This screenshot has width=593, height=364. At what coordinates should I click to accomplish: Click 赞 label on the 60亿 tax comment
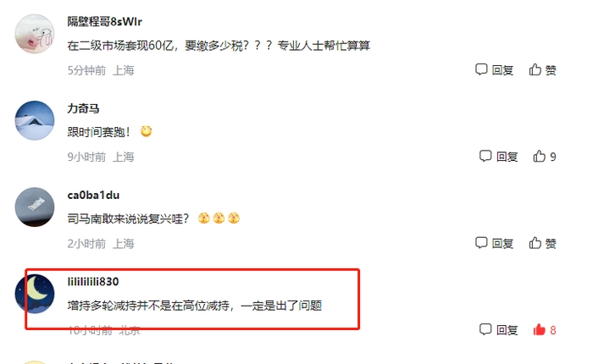click(x=551, y=70)
